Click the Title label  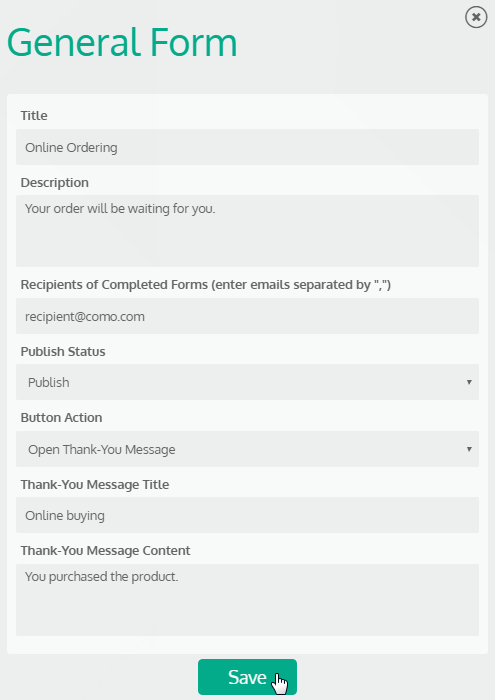click(x=34, y=116)
